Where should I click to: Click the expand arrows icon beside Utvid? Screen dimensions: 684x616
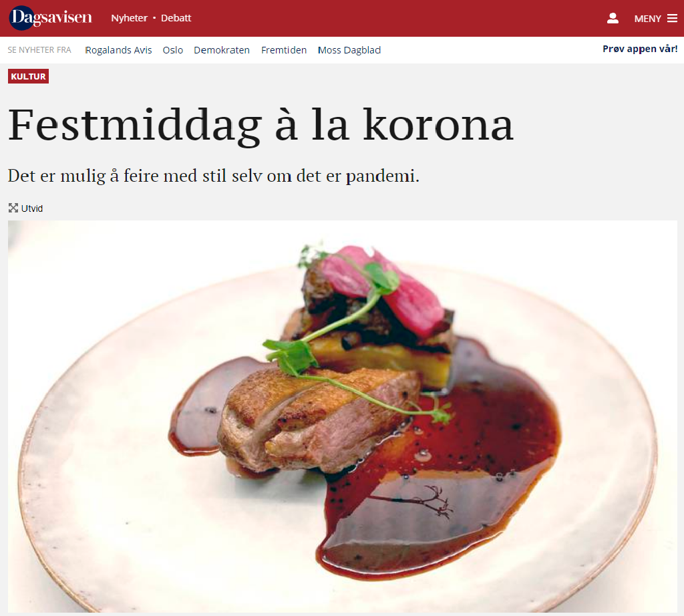click(13, 208)
